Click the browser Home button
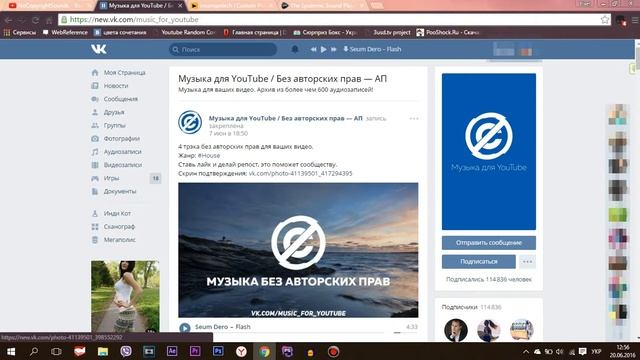The image size is (640, 360). [49, 20]
